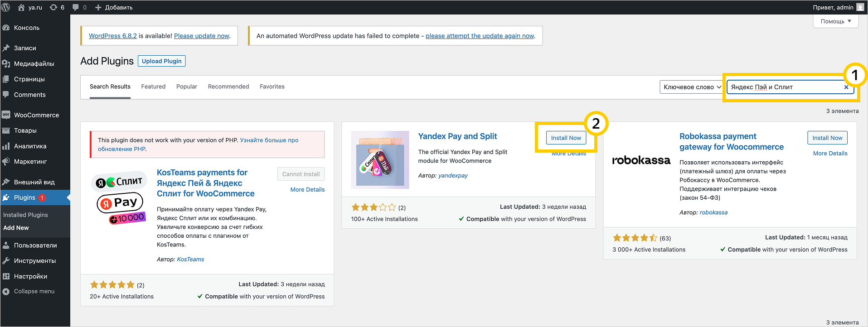Open WooCommerce in the sidebar

pyautogui.click(x=36, y=115)
